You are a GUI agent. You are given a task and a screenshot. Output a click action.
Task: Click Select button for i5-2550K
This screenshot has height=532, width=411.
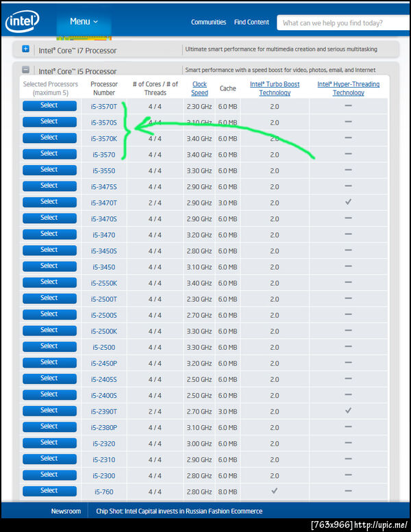pos(49,282)
